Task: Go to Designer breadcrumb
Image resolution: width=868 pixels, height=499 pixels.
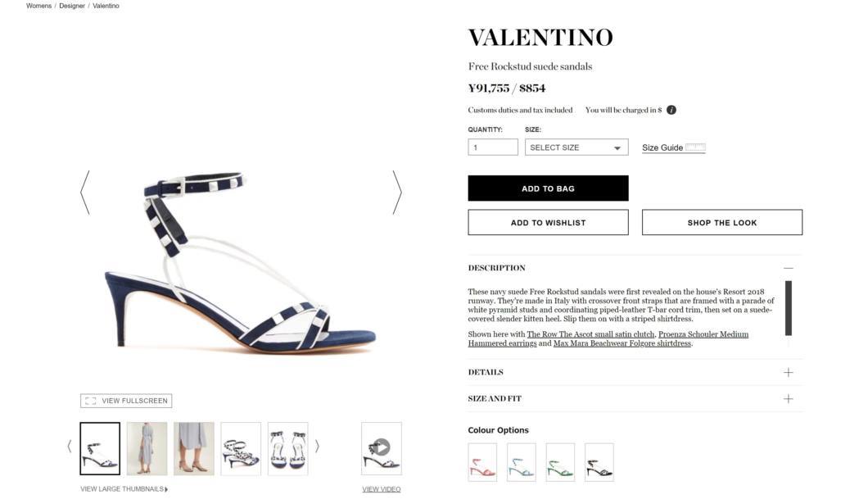Action: (x=72, y=6)
